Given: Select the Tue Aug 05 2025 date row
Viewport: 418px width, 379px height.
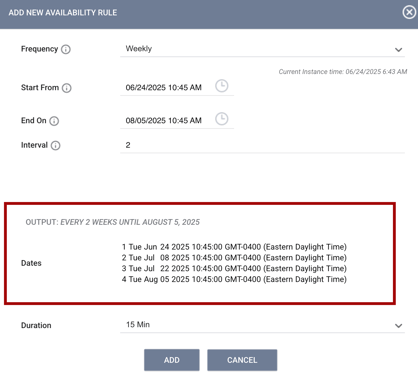Looking at the screenshot, I should [x=234, y=279].
